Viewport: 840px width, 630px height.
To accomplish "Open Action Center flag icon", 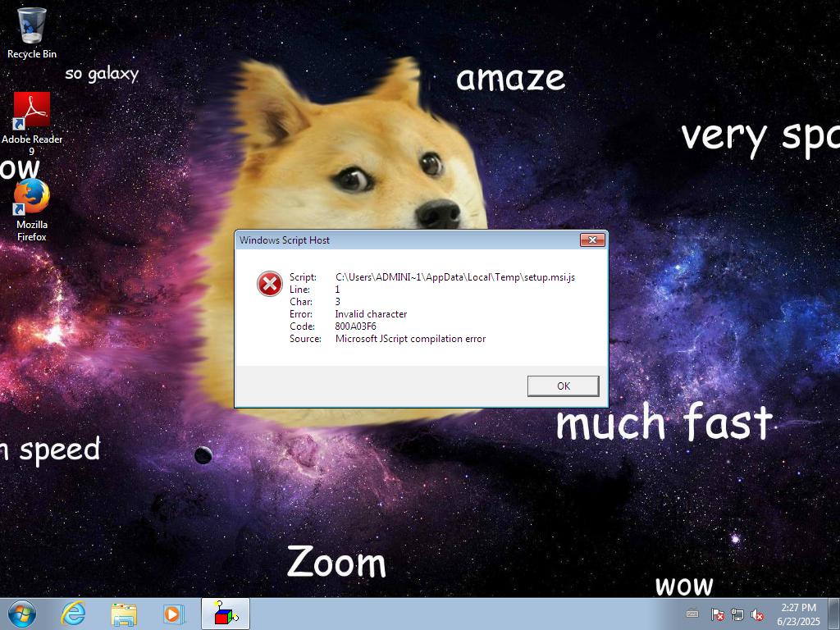I will [717, 614].
